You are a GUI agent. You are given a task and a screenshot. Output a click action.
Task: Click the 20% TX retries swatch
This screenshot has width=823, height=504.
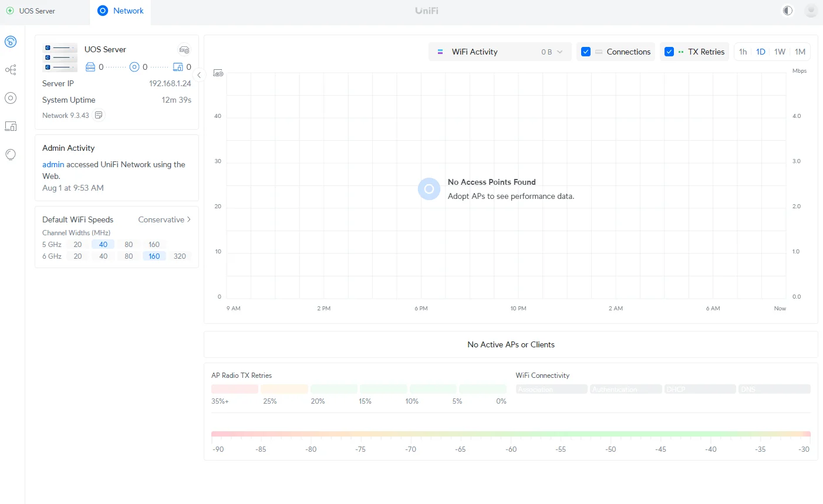click(334, 389)
